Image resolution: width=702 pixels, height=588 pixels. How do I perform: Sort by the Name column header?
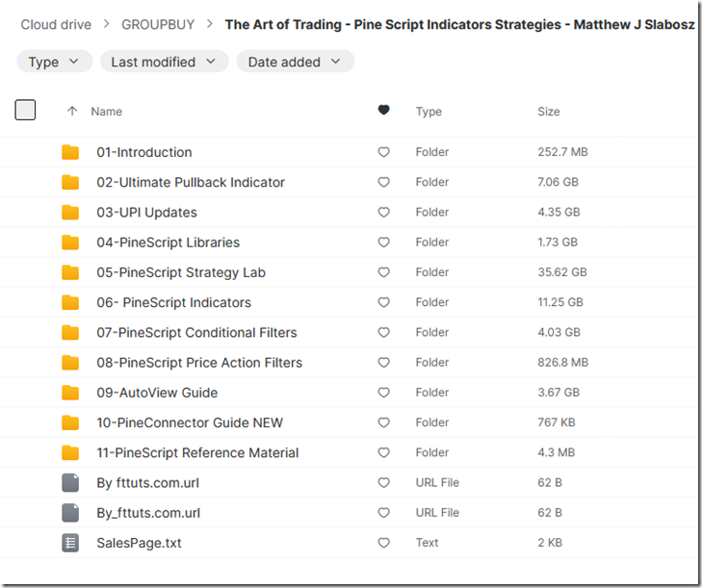pos(107,112)
